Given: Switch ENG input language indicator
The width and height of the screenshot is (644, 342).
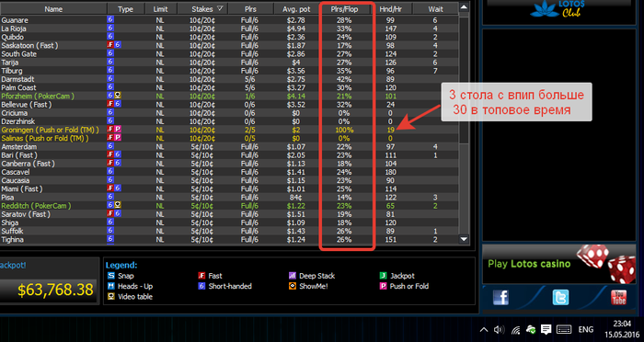Looking at the screenshot, I should tap(586, 329).
